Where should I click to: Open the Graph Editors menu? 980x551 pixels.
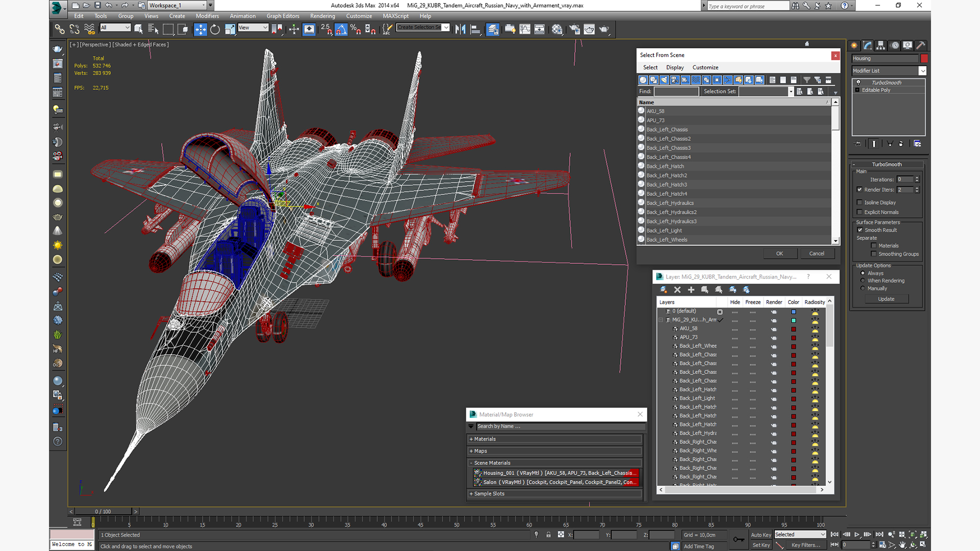click(x=283, y=16)
